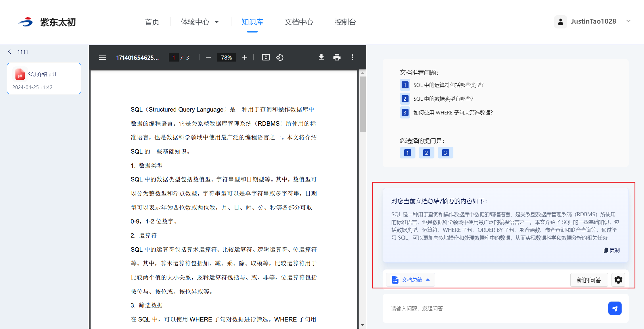The height and width of the screenshot is (329, 644).
Task: Send the question with the paper plane icon
Action: [615, 309]
